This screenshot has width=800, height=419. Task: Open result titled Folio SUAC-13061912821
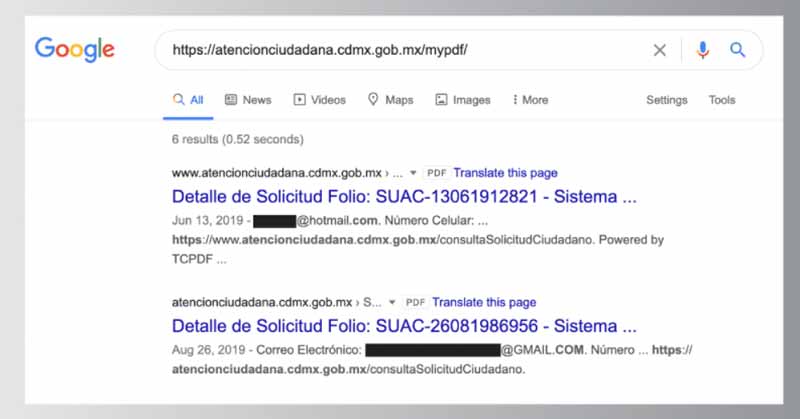tap(404, 196)
